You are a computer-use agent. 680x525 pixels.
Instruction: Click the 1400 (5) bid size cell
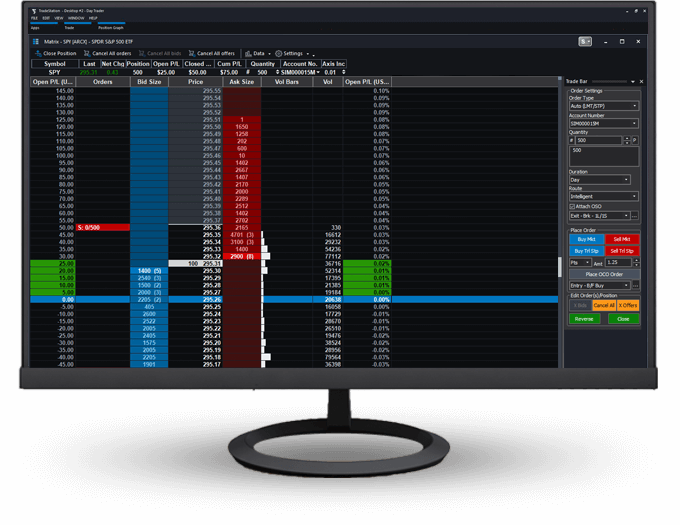pyautogui.click(x=149, y=271)
